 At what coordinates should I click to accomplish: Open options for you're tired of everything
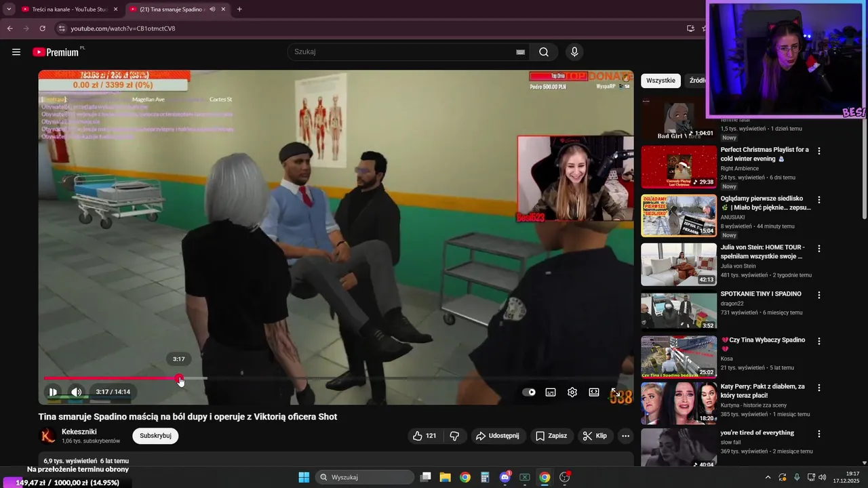click(x=819, y=434)
